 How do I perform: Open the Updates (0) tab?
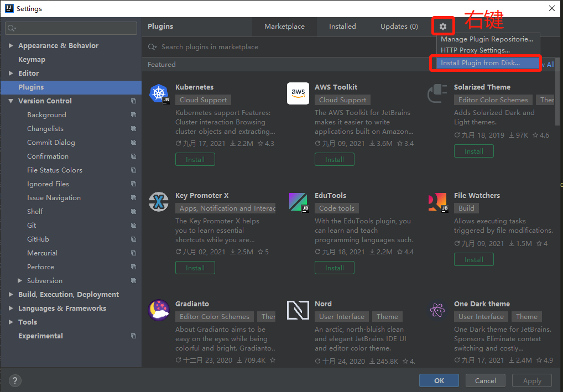point(399,27)
